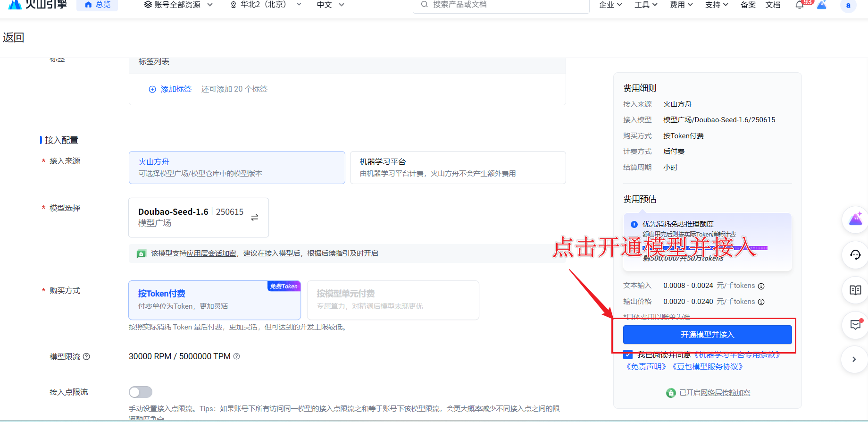Open the floating feedback message icon

(856, 325)
